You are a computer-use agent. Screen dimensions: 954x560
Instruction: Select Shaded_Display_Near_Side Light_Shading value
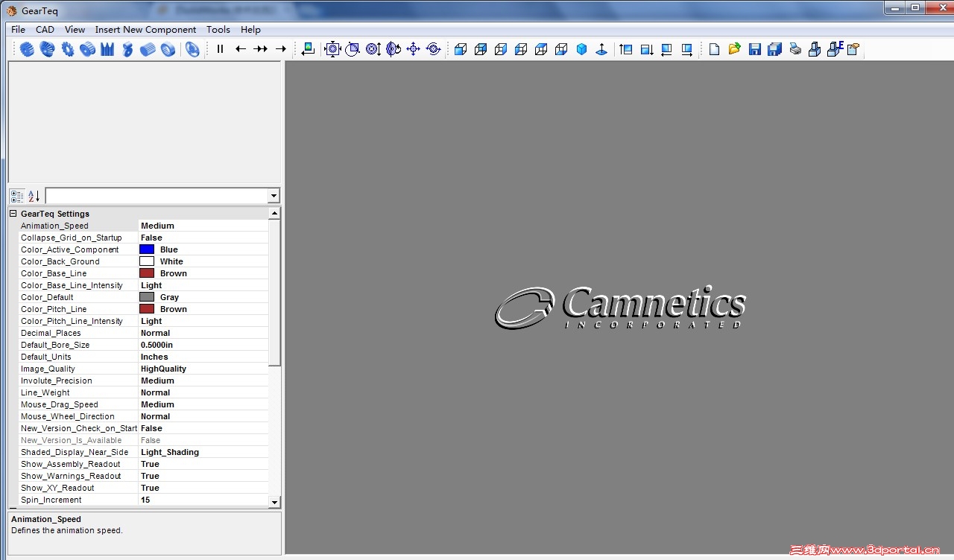click(203, 452)
